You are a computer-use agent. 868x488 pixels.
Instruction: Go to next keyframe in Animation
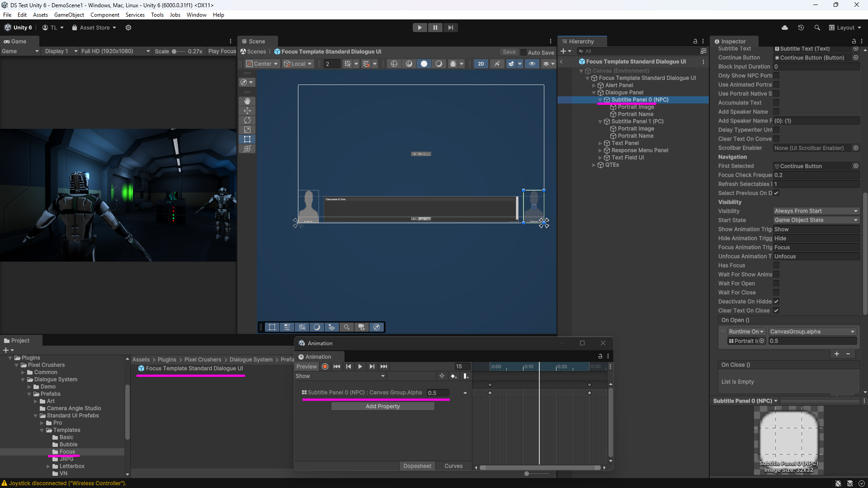click(372, 366)
